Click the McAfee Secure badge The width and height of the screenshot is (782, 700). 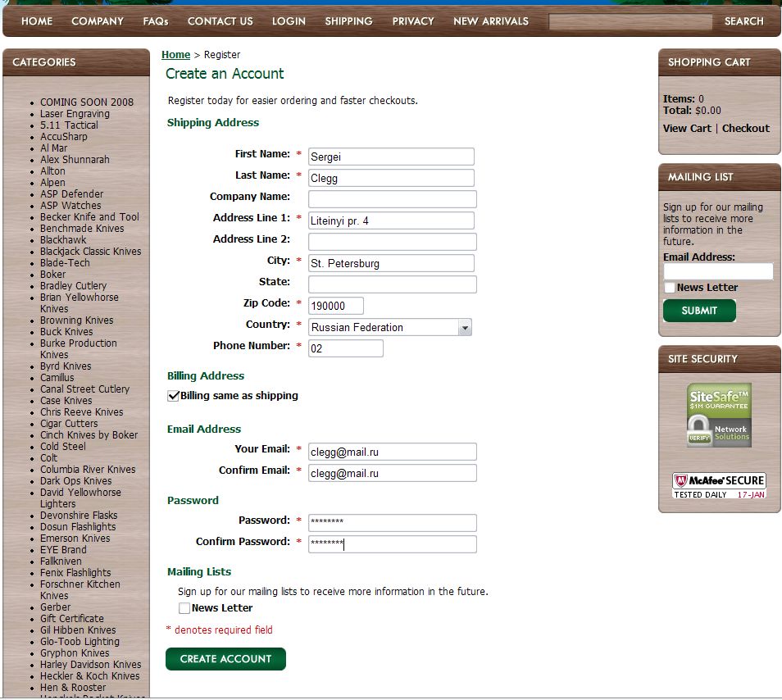point(719,485)
